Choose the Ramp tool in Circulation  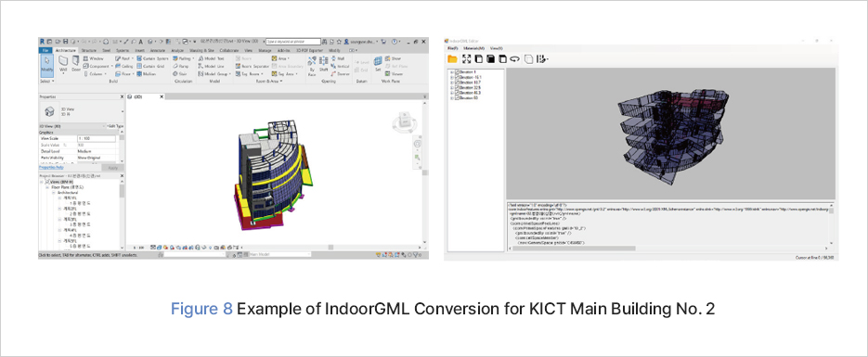(180, 66)
